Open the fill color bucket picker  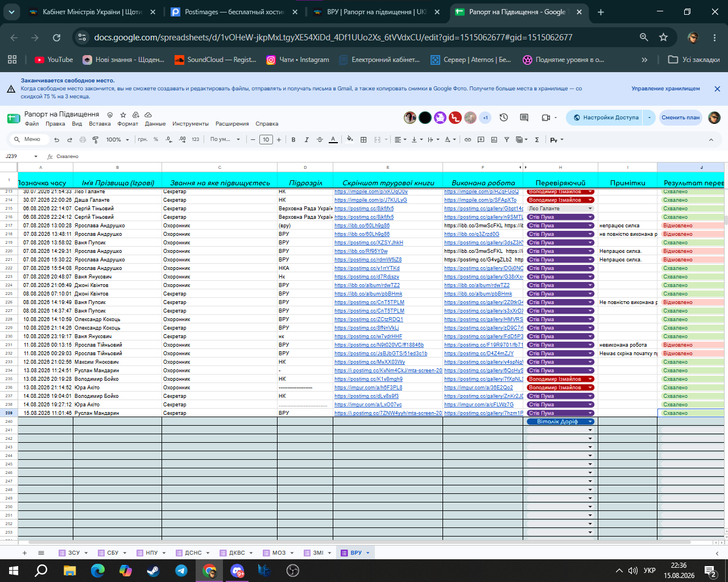coord(350,139)
